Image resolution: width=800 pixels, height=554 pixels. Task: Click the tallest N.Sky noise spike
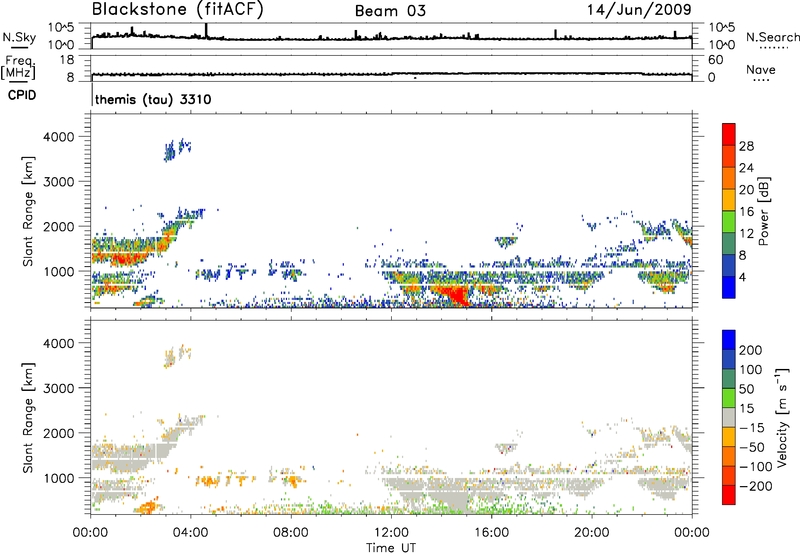[x=206, y=31]
